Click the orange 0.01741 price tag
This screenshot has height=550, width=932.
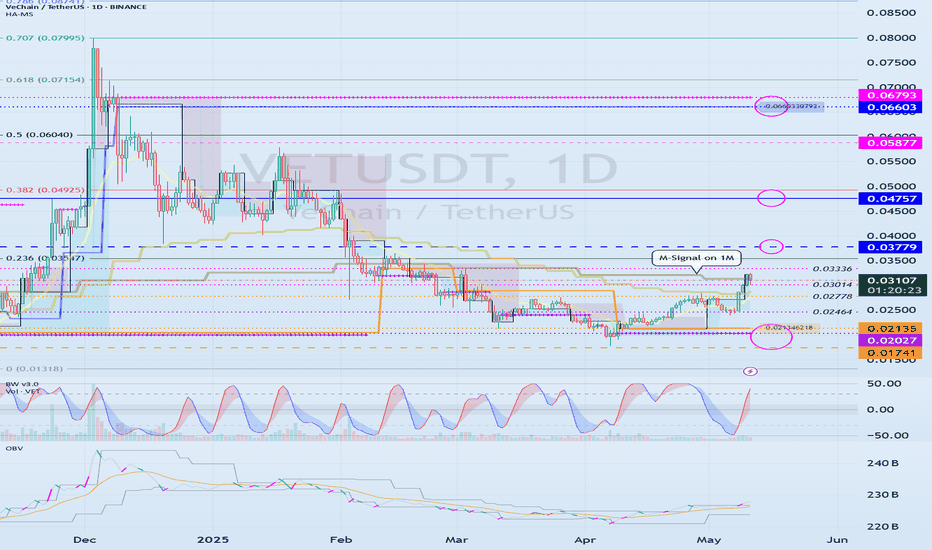tap(890, 353)
